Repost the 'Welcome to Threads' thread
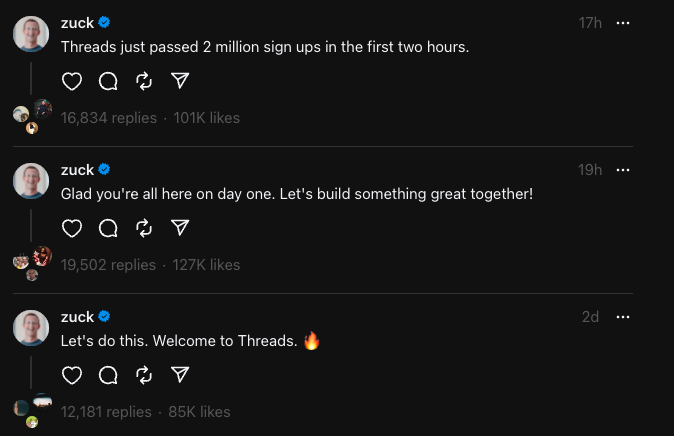The image size is (674, 436). pyautogui.click(x=144, y=375)
